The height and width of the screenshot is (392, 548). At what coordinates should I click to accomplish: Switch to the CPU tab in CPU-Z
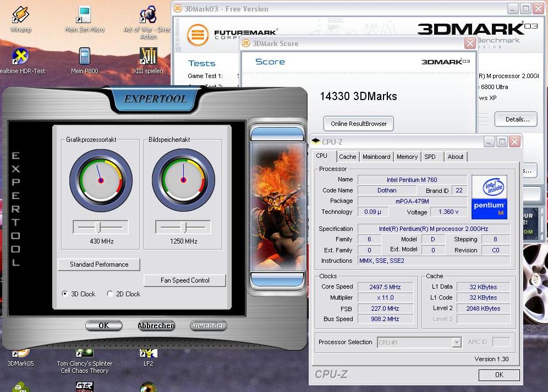click(321, 156)
